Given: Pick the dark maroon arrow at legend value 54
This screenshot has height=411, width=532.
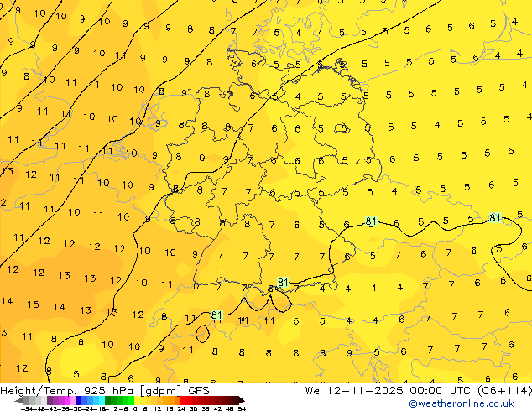Looking at the screenshot, I should click(242, 401).
